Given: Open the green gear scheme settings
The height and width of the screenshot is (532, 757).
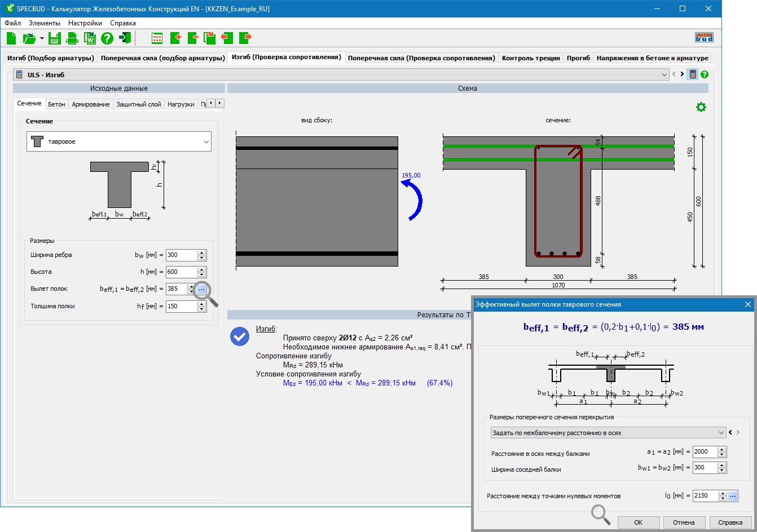Looking at the screenshot, I should [701, 107].
